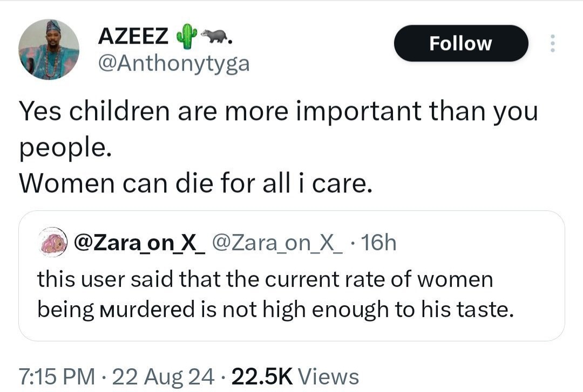Click the Follow button

point(460,43)
